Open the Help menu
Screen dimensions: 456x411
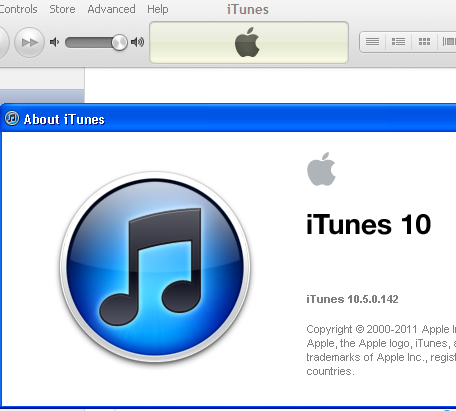pyautogui.click(x=158, y=9)
